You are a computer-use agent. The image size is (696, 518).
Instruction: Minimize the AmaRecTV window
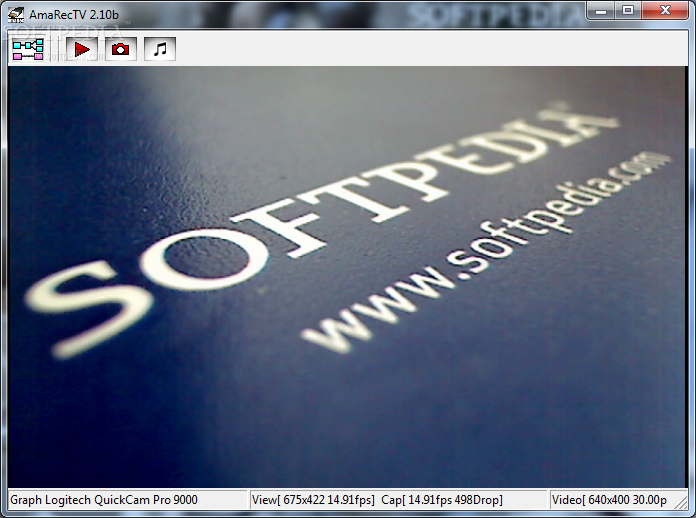(601, 11)
